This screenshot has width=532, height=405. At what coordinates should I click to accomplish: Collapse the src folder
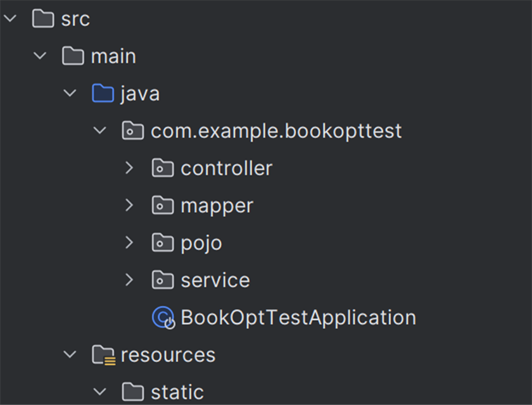click(10, 18)
